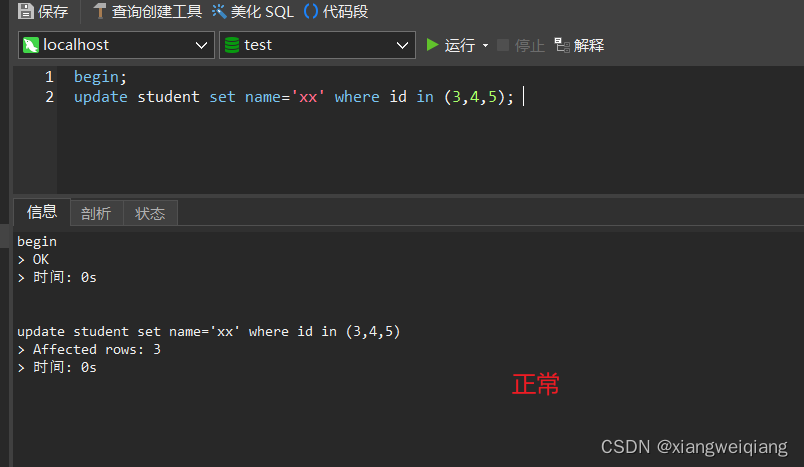
Task: Click '(3,4,5);' in the editor
Action: (x=479, y=97)
